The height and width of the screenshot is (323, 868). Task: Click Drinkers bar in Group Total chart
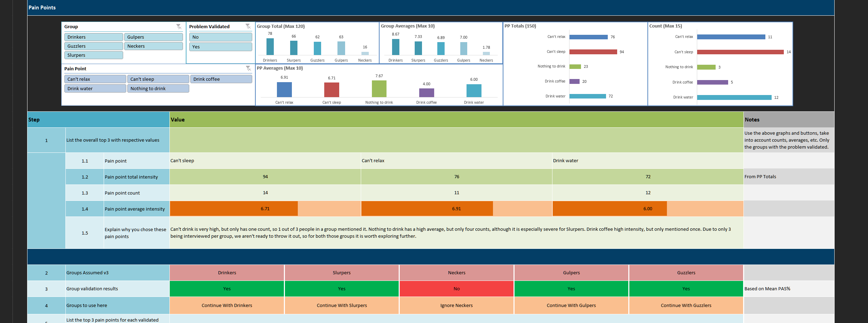pos(270,47)
